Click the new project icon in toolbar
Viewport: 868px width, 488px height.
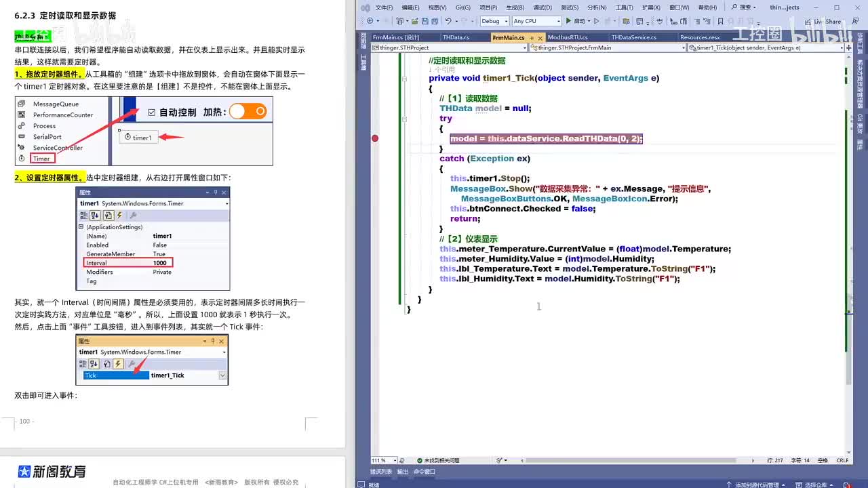tap(399, 21)
